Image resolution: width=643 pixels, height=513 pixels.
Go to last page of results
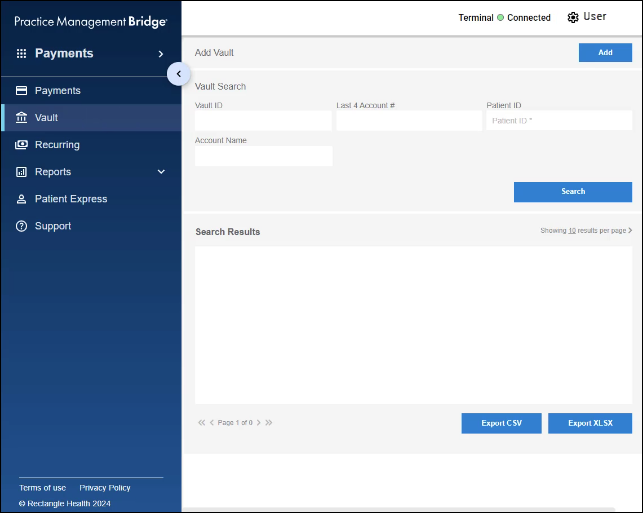tap(269, 423)
